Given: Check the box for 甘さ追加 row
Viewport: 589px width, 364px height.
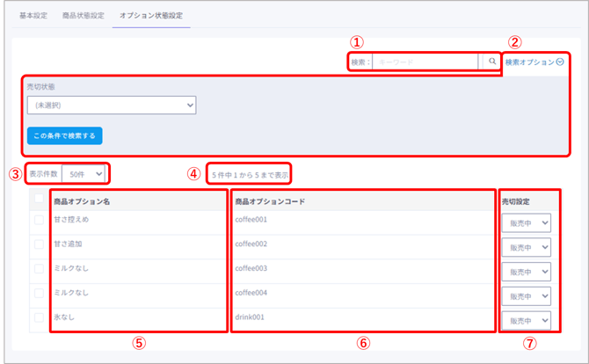Looking at the screenshot, I should 40,248.
